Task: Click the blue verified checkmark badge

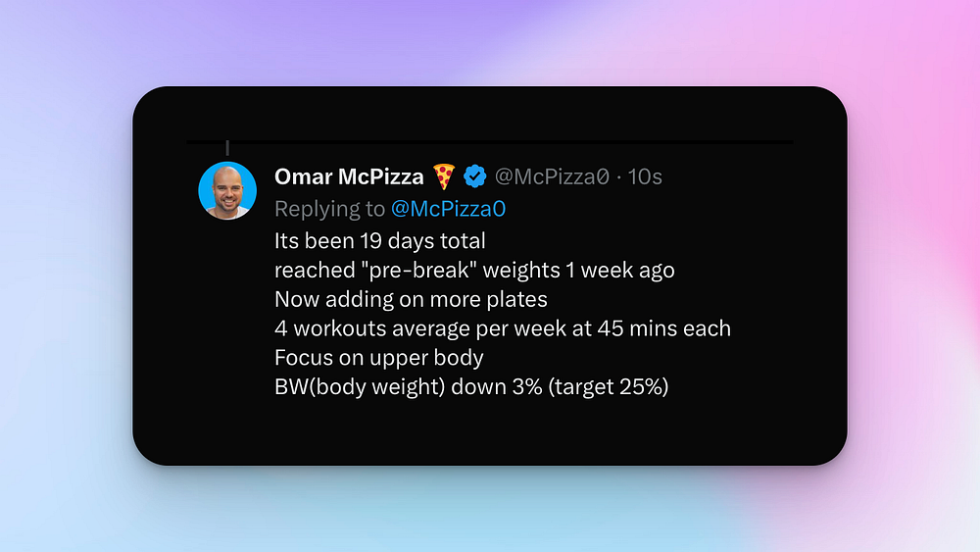Action: tap(475, 176)
